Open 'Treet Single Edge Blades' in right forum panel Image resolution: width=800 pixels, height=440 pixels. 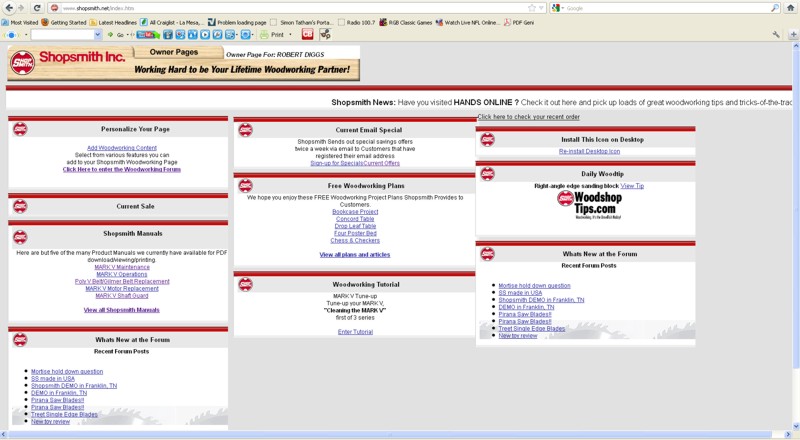(532, 329)
